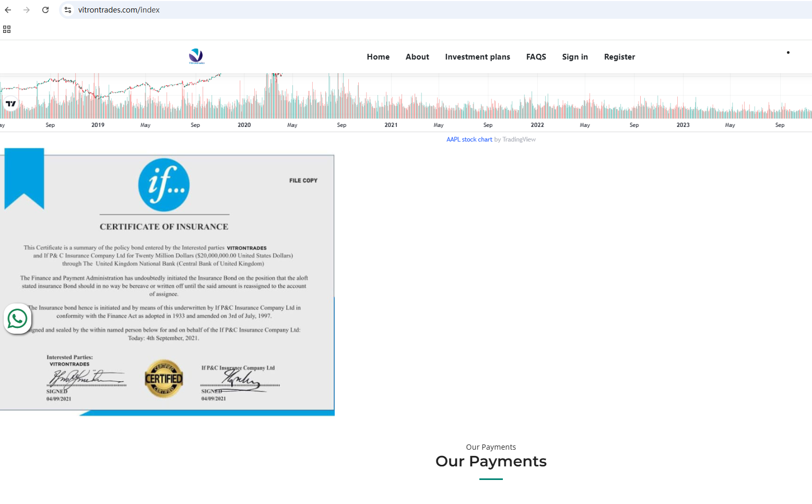
Task: Open the About page
Action: click(417, 57)
